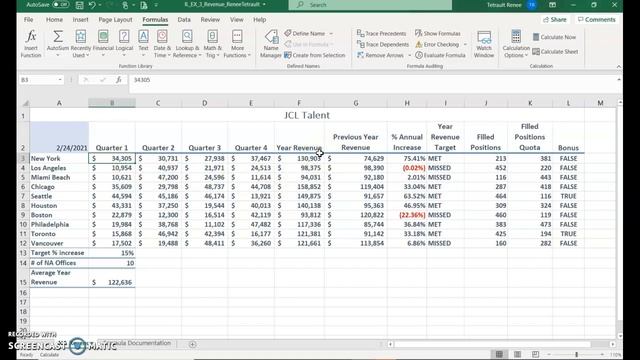
Task: Open the Text functions library
Action: pos(143,44)
